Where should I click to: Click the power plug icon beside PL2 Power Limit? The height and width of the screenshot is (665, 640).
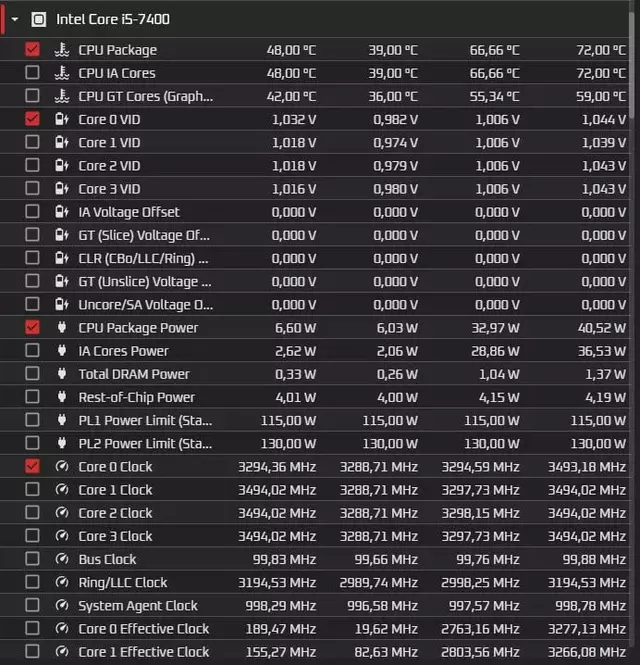coord(62,443)
